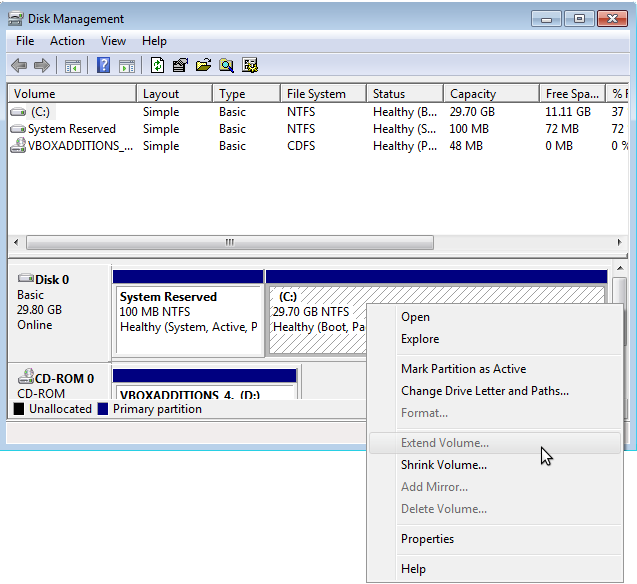Click the right arrow of horizontal scrollbar
The image size is (637, 584).
(619, 242)
